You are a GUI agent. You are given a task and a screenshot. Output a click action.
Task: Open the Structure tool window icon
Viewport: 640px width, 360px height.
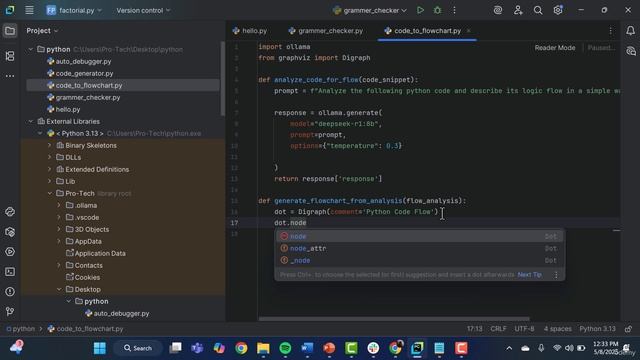click(x=10, y=56)
